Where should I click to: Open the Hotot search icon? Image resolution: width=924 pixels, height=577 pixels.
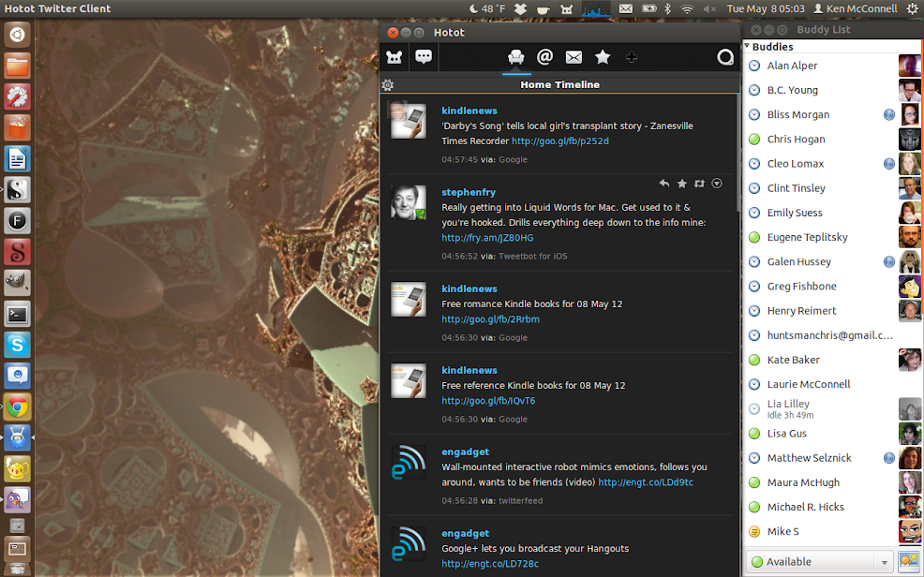pos(724,56)
